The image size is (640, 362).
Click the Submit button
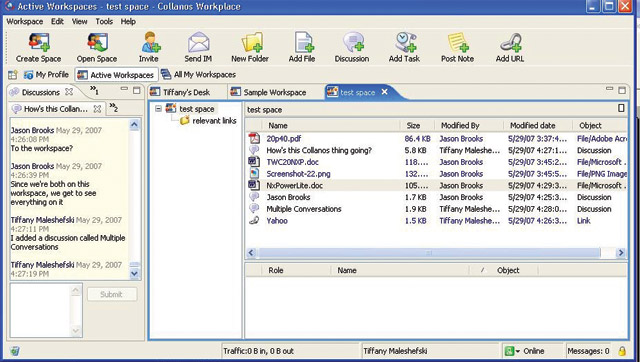(x=112, y=294)
